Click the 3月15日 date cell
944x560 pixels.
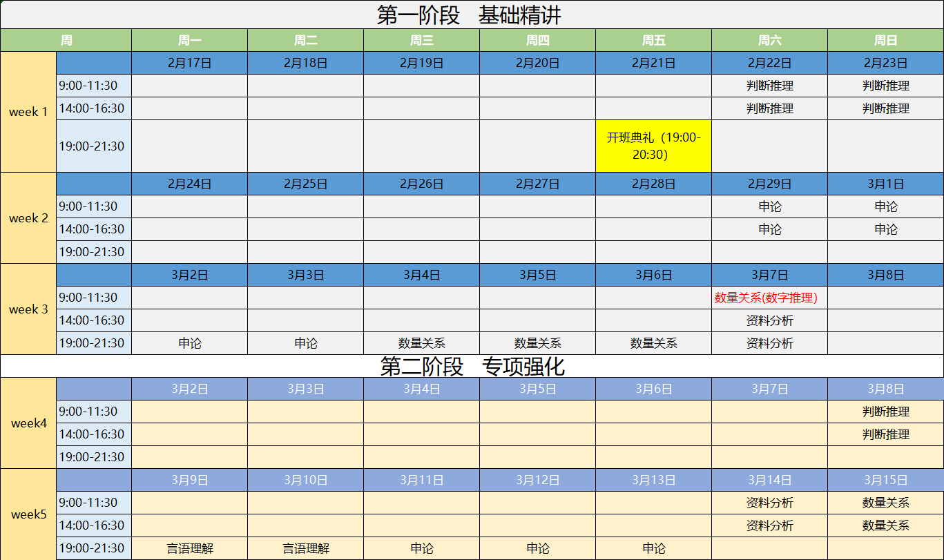[x=885, y=480]
